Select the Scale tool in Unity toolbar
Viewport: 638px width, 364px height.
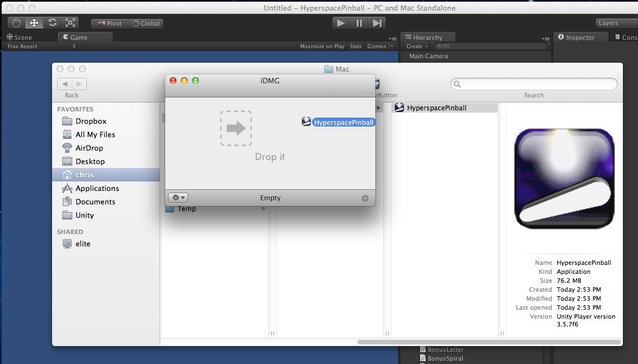70,23
